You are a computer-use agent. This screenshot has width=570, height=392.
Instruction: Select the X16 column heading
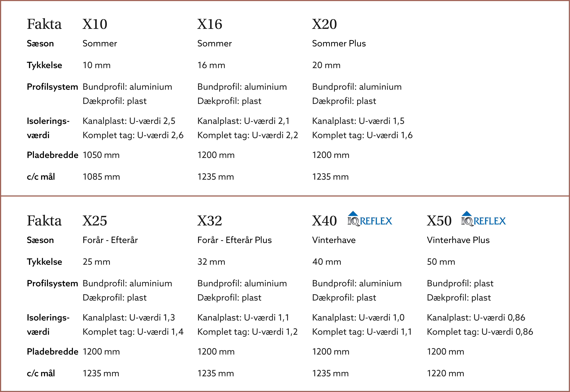pos(210,24)
